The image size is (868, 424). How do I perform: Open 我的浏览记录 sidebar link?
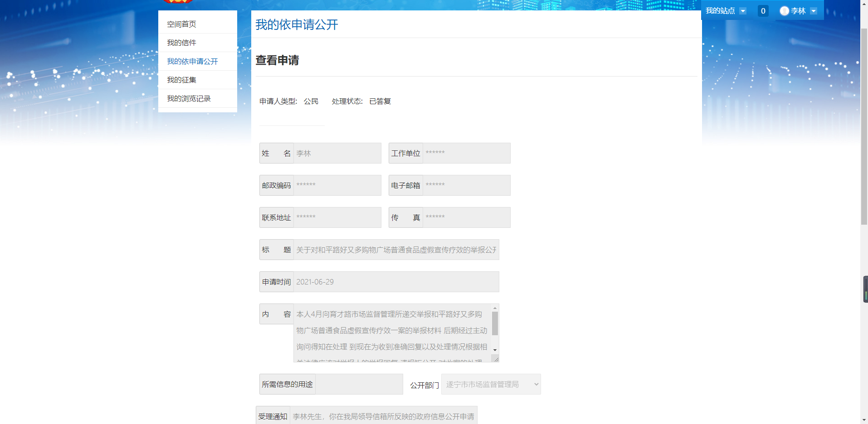(189, 98)
